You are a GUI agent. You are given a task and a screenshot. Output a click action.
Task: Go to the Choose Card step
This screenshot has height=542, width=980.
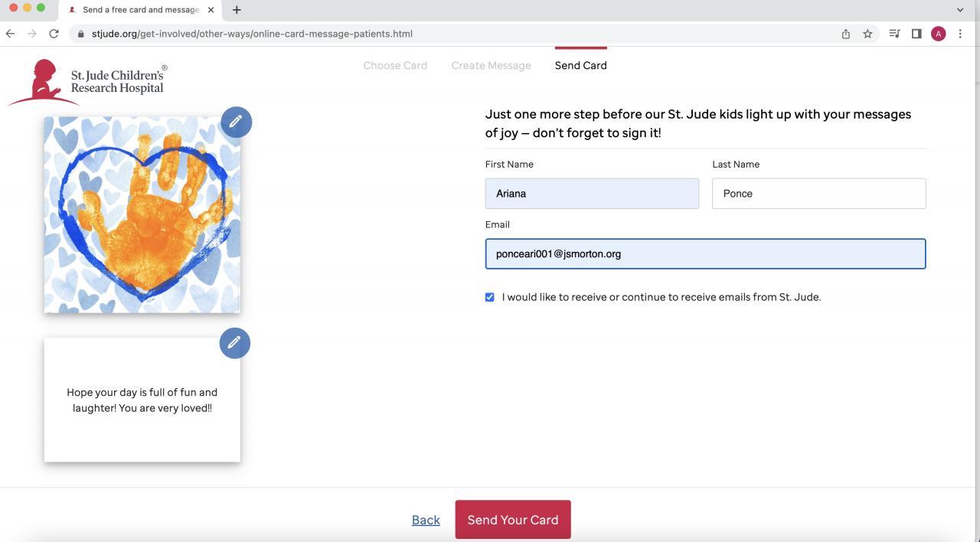click(x=395, y=65)
